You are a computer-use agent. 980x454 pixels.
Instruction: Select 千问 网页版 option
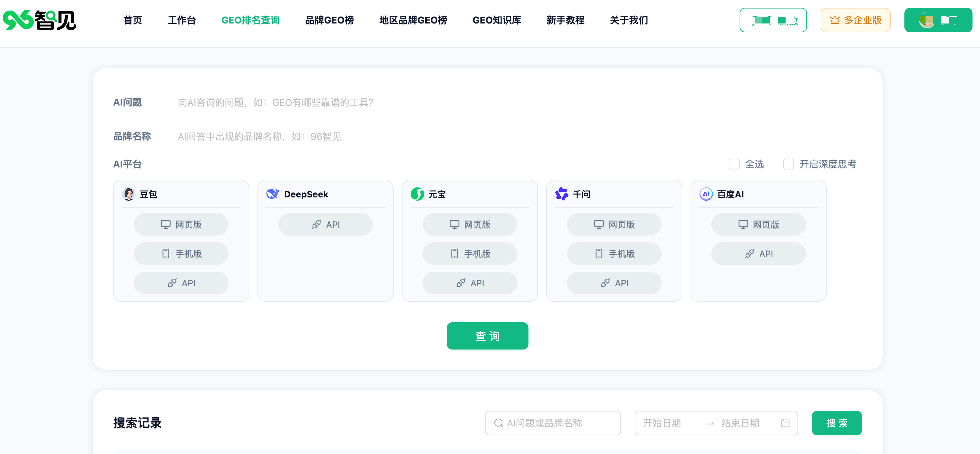(x=614, y=224)
